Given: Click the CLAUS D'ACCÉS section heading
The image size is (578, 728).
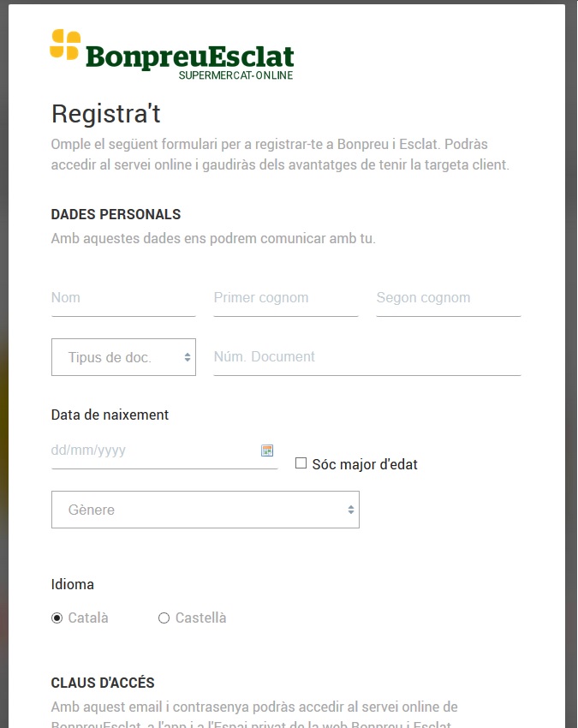Looking at the screenshot, I should [x=103, y=683].
